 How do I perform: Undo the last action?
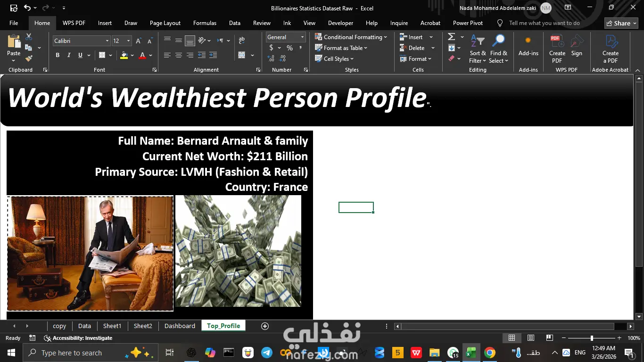[27, 8]
